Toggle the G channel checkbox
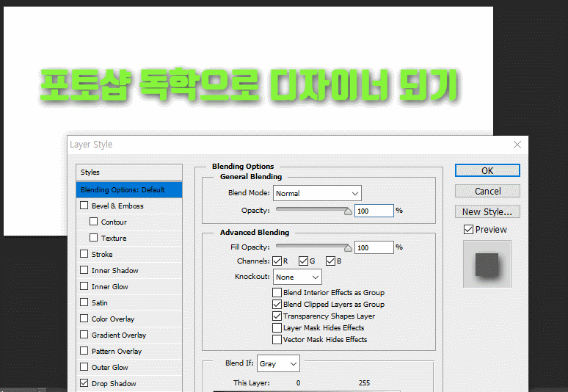This screenshot has width=568, height=392. point(304,261)
